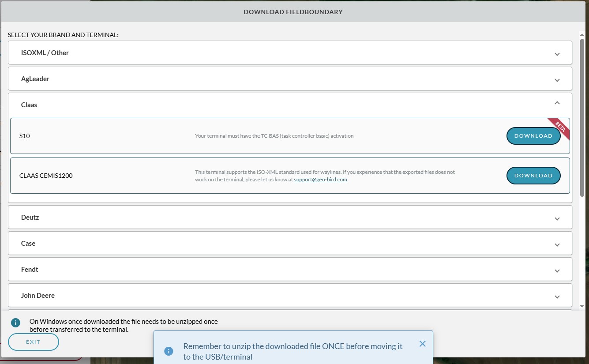Viewport: 589px width, 364px height.
Task: Expand the Case brand chevron
Action: tap(557, 244)
